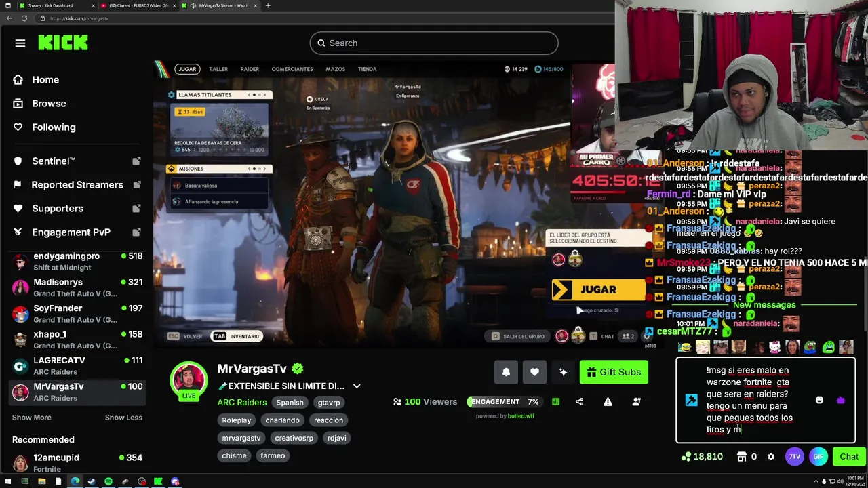Click the charlando tag
This screenshot has height=488, width=868.
click(x=282, y=420)
